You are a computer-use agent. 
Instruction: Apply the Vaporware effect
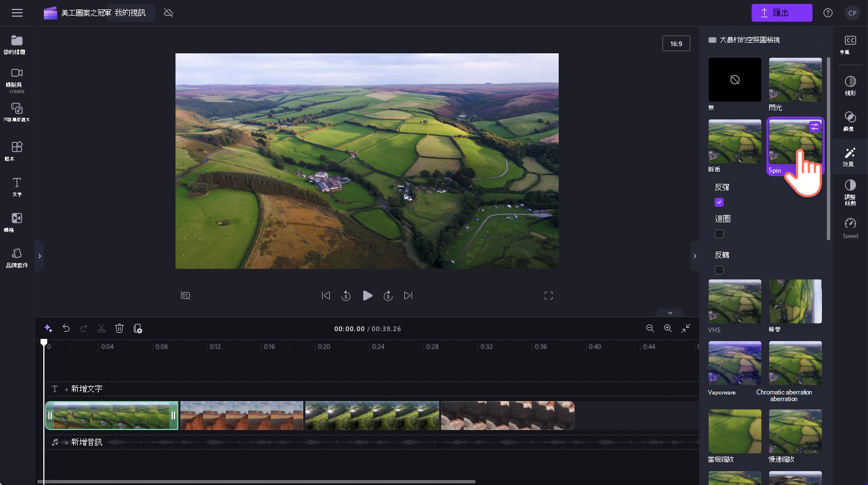tap(735, 363)
